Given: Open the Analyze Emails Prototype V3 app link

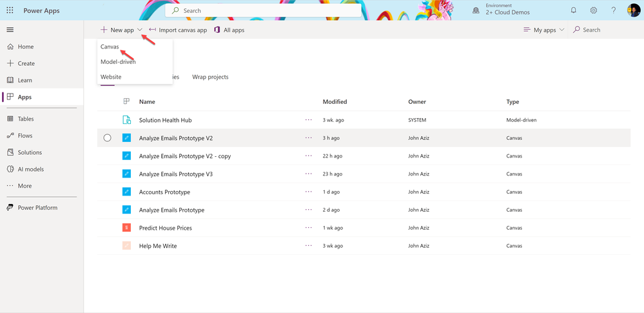Looking at the screenshot, I should coord(176,174).
